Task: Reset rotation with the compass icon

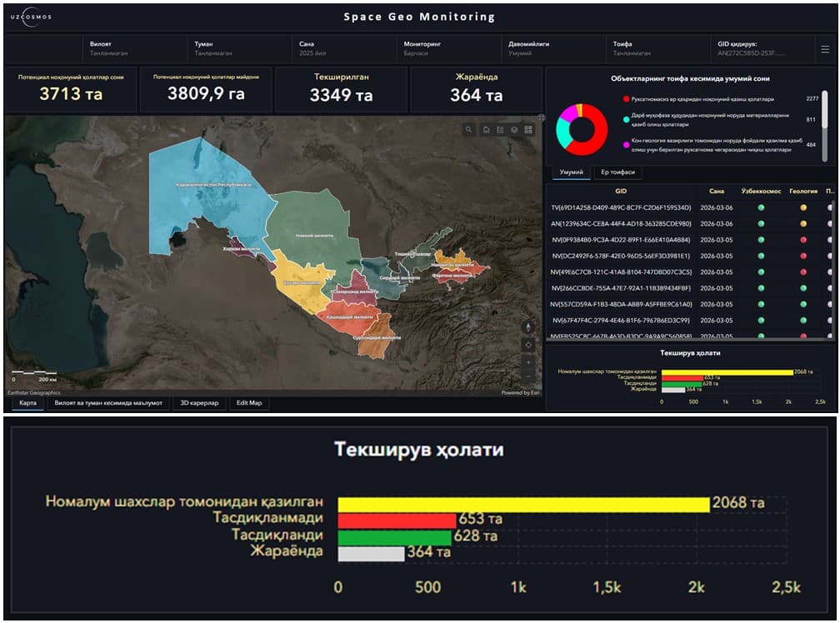Action: 527,326
